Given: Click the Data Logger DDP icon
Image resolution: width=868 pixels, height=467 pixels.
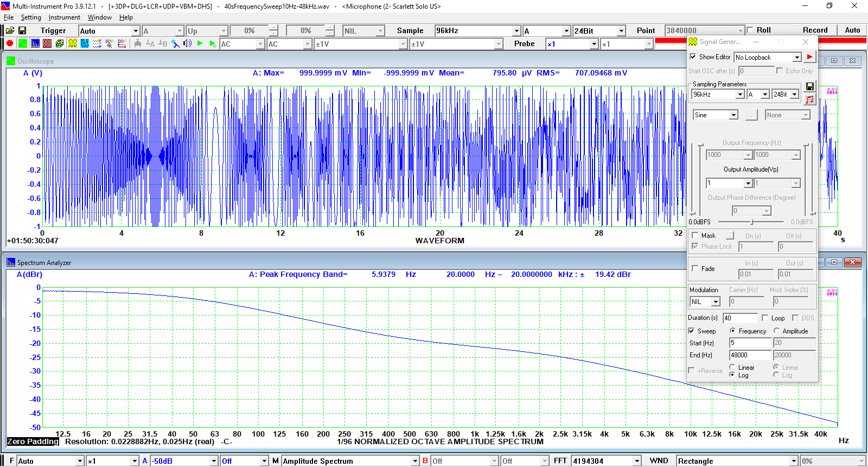Looking at the screenshot, I should coord(110,43).
